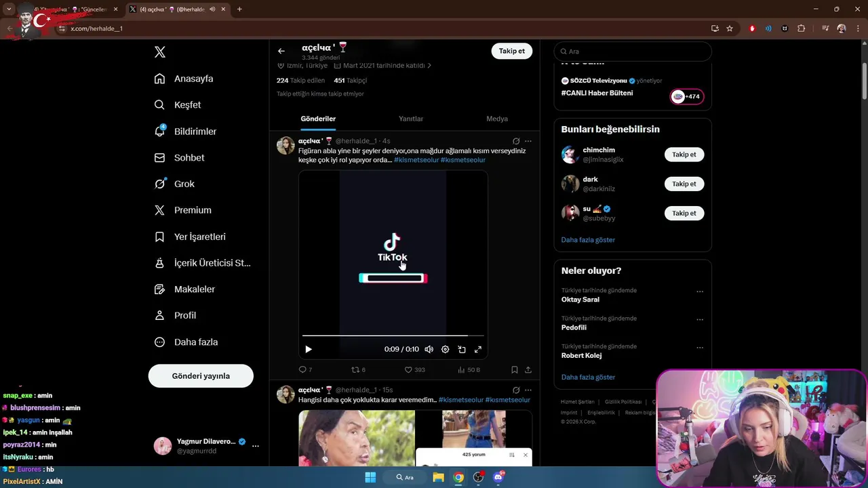The width and height of the screenshot is (868, 488).
Task: Follow chimchim with Takip et
Action: click(684, 155)
